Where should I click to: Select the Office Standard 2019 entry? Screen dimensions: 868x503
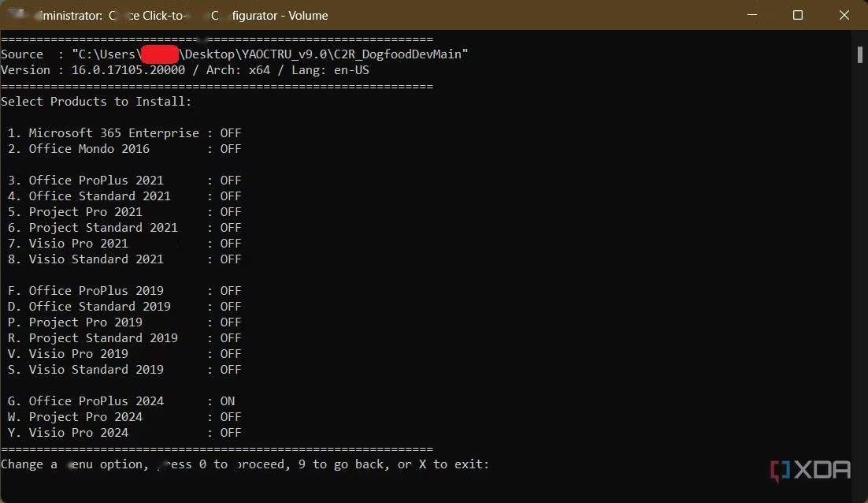click(x=99, y=307)
